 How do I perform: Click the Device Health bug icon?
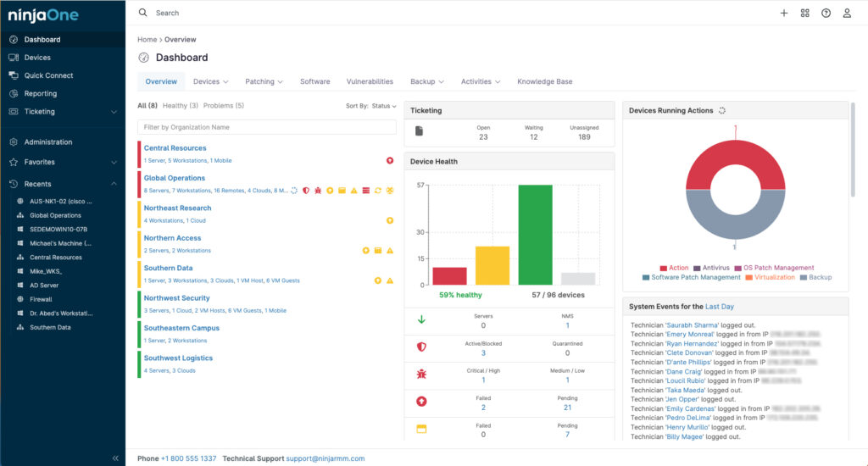pyautogui.click(x=421, y=374)
